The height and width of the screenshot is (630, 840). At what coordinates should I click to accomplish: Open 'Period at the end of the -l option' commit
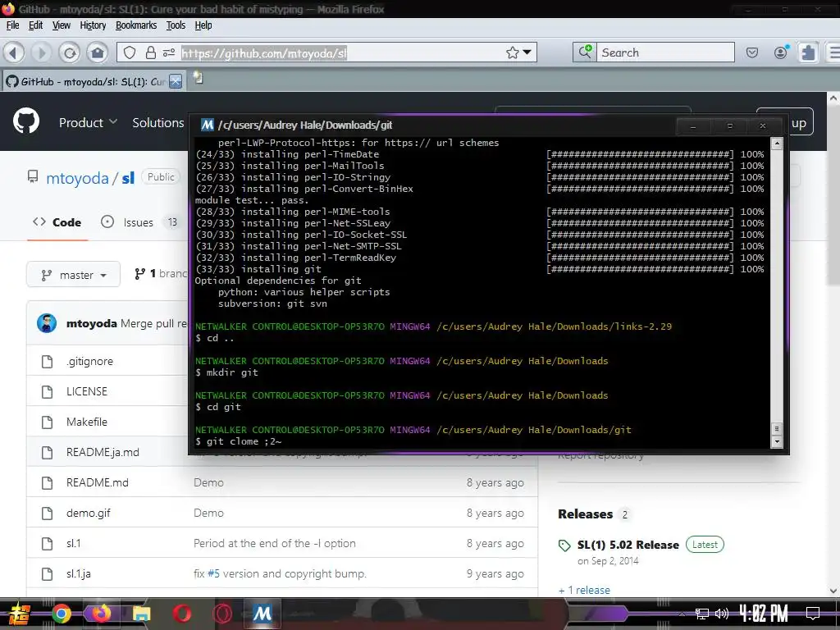(274, 543)
